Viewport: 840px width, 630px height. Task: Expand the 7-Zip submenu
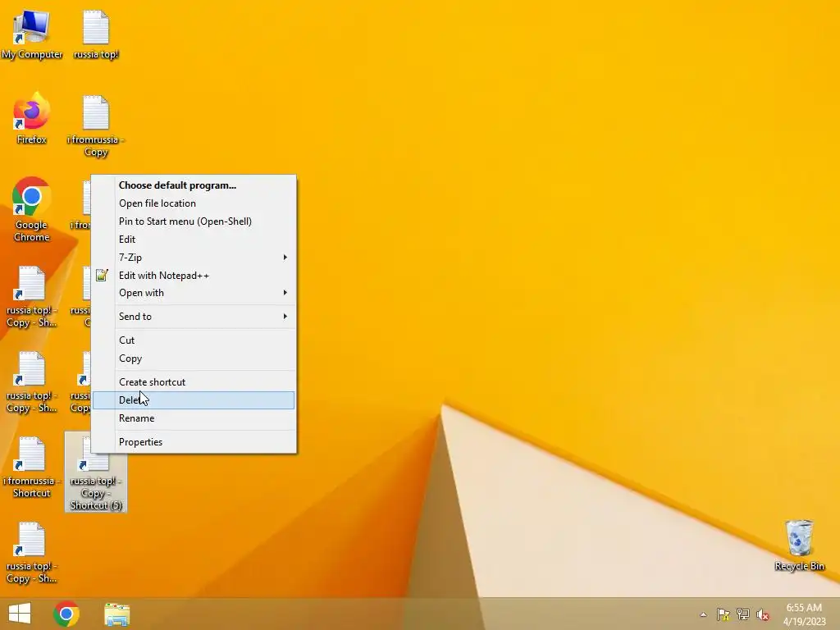pos(194,258)
